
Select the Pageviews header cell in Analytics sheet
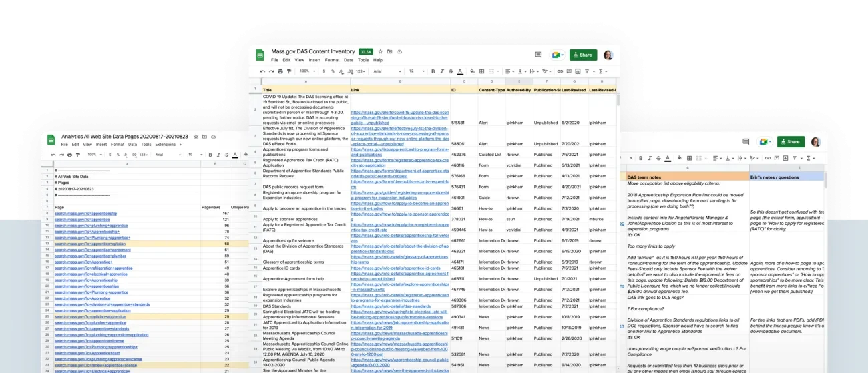(215, 207)
